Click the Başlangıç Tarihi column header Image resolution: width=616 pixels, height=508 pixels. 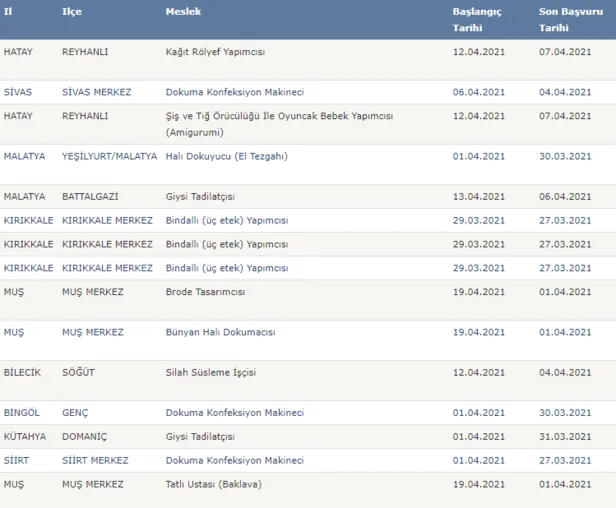(477, 19)
